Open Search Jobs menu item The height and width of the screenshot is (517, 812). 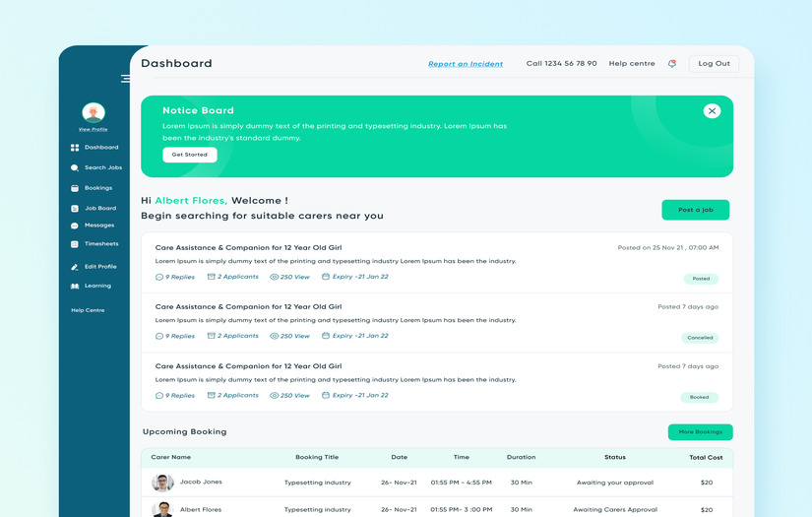pos(103,167)
